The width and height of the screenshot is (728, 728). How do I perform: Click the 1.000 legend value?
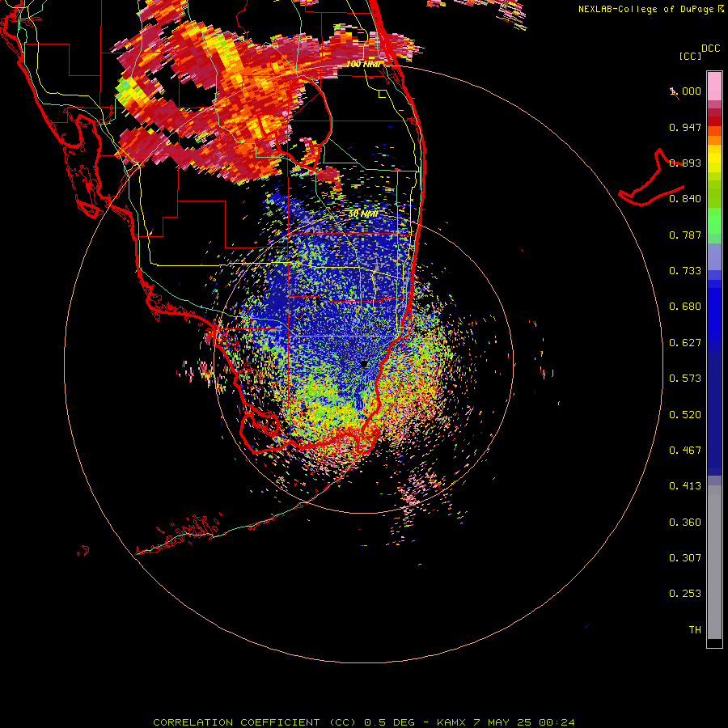685,91
